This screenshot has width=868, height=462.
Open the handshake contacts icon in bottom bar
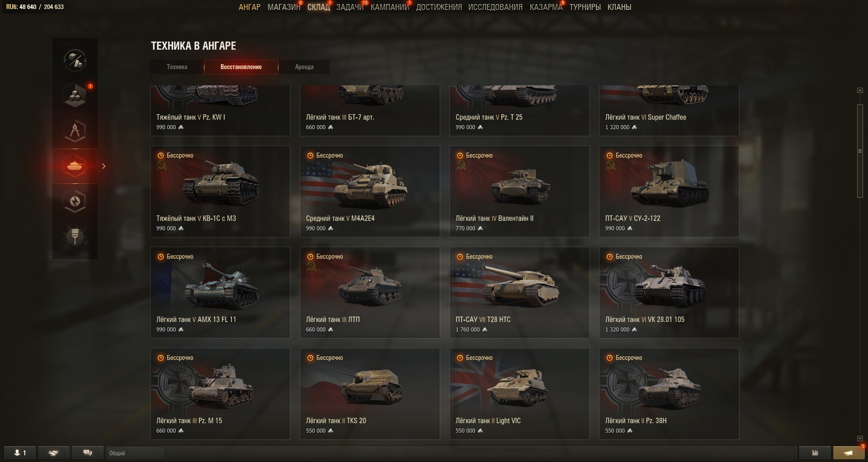[54, 453]
